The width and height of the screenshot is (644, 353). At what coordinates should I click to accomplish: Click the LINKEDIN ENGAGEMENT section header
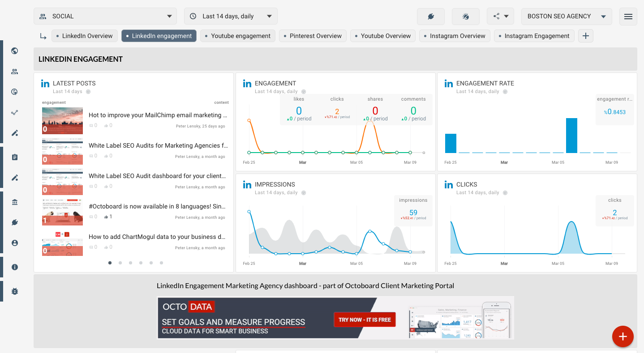(x=81, y=59)
